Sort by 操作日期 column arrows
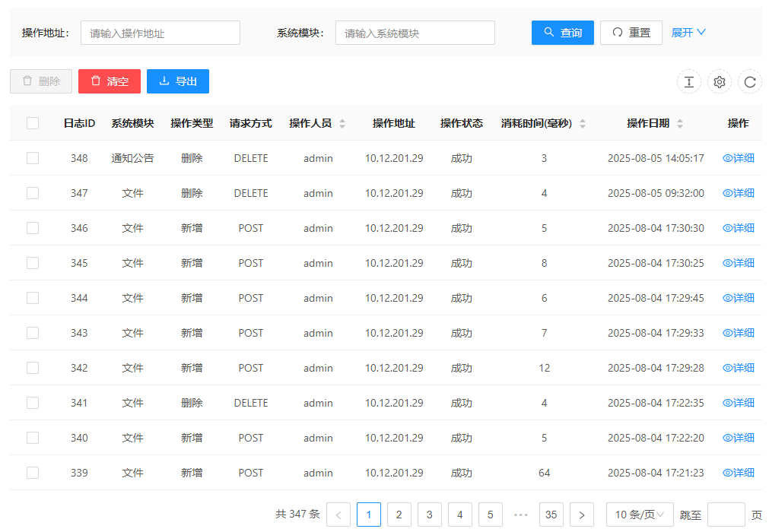The height and width of the screenshot is (532, 769). pyautogui.click(x=680, y=124)
